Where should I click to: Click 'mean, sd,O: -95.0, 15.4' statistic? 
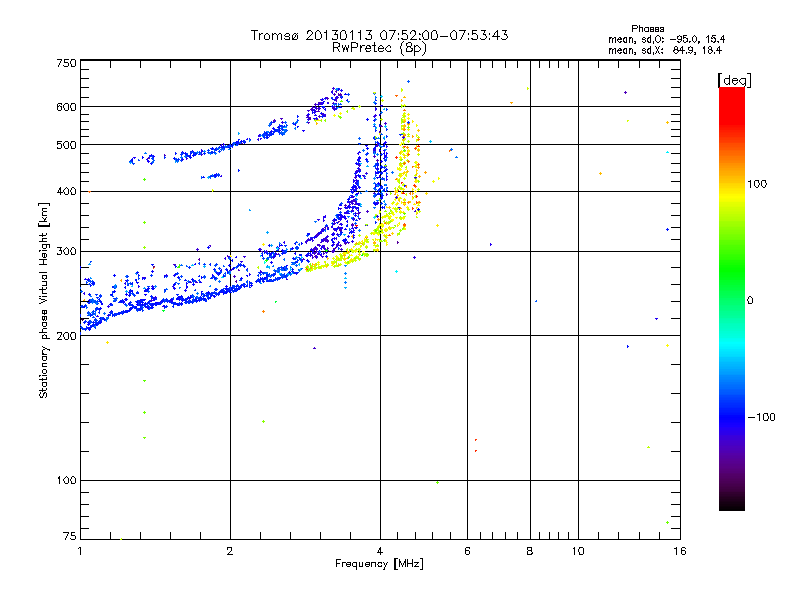pyautogui.click(x=666, y=39)
